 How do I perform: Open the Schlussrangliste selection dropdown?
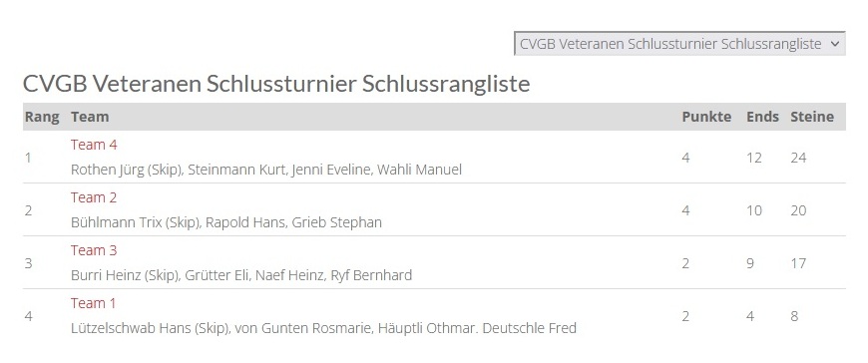coord(679,44)
